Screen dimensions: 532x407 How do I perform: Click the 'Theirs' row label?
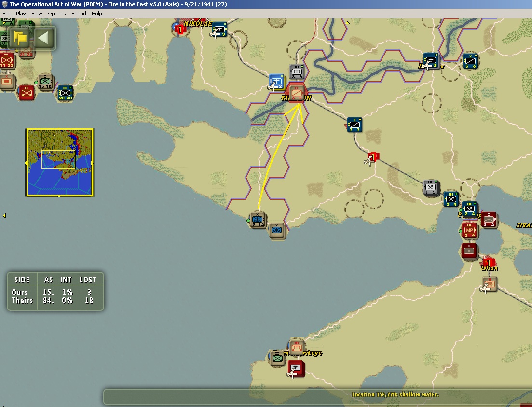22,300
